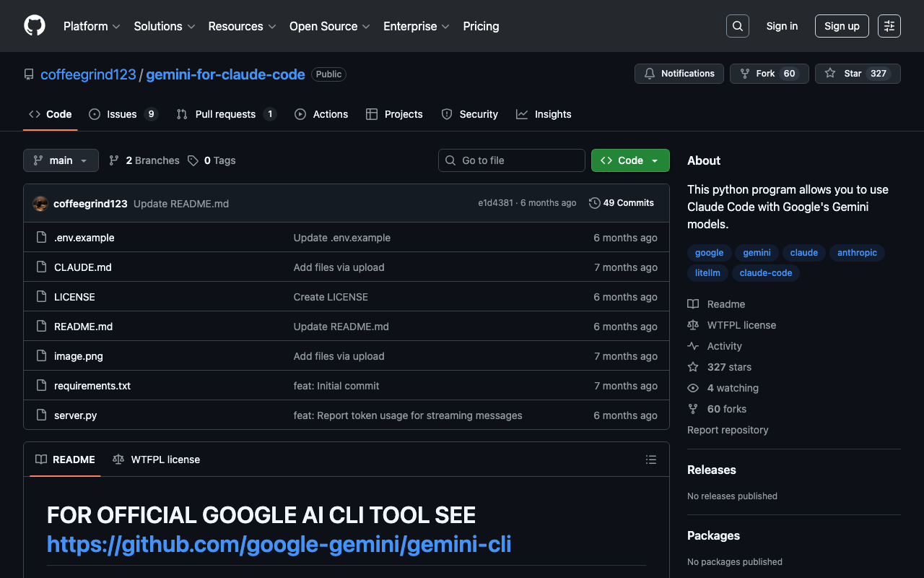Open the server.py file
Viewport: 924px width, 578px height.
coord(76,415)
